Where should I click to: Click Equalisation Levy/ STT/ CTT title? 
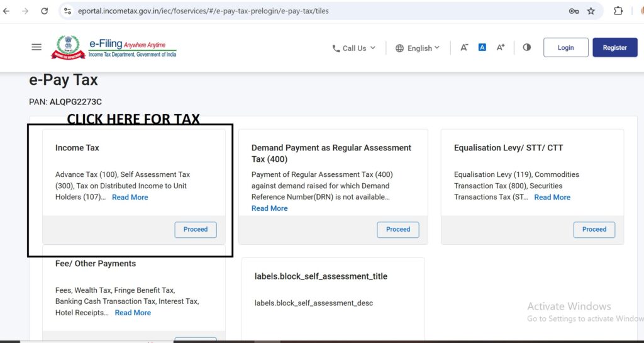pos(508,148)
